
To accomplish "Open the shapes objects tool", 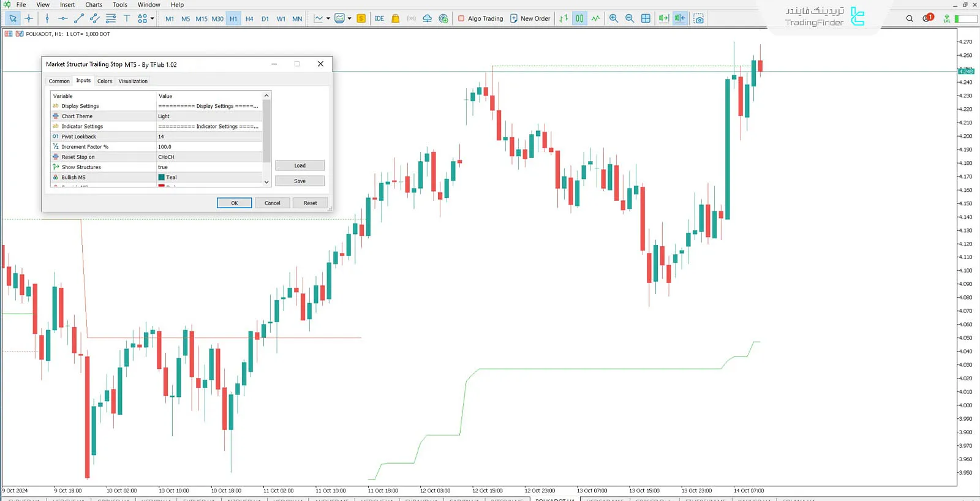I will click(142, 18).
